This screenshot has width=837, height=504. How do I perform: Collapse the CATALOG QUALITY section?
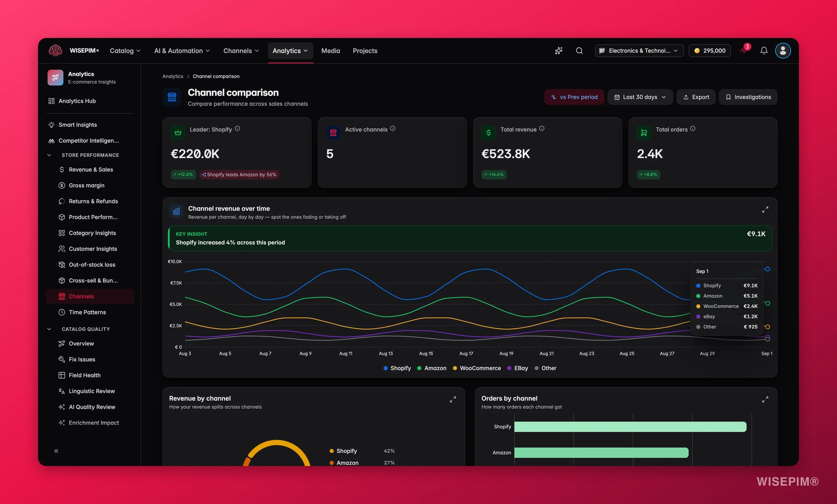point(49,329)
